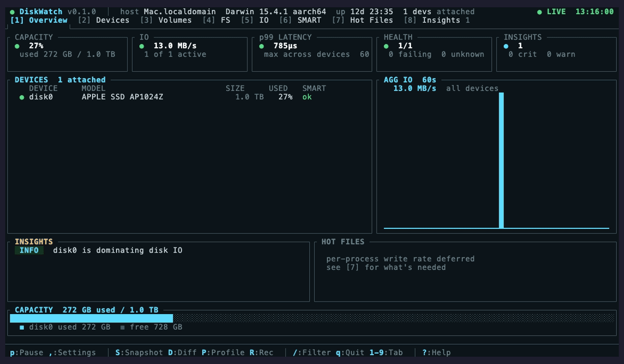This screenshot has width=624, height=364.
Task: Open the Hot Files tab
Action: coord(362,20)
